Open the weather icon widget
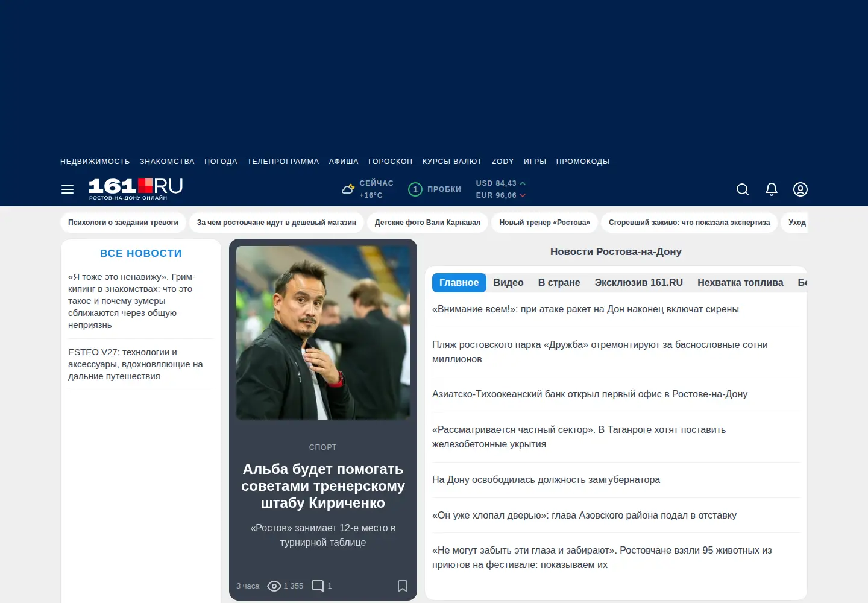The width and height of the screenshot is (868, 603). [x=348, y=189]
